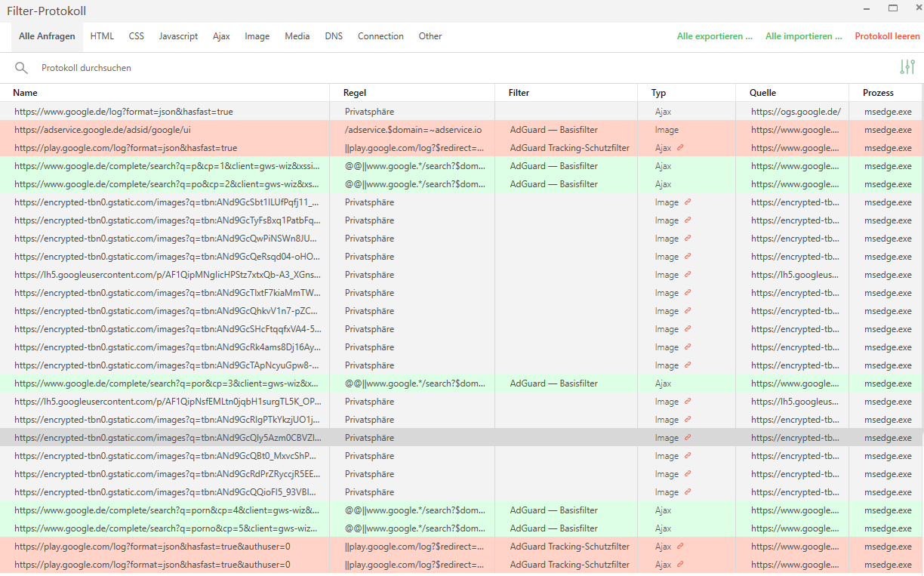The width and height of the screenshot is (924, 576).
Task: Click link icon in ANd9GcRIgPTkYkzjUO1j row
Action: click(688, 420)
